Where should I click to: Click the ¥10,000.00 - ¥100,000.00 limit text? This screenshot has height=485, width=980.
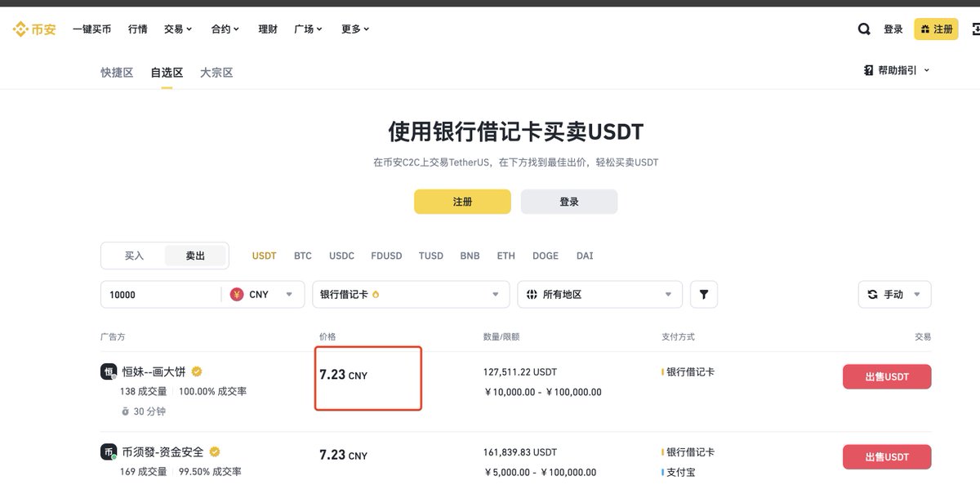tap(543, 392)
